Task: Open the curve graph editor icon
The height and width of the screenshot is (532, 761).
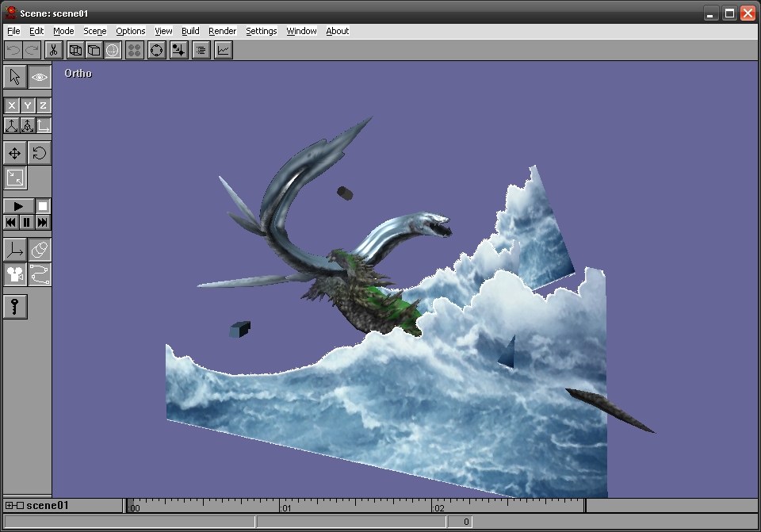Action: coord(223,49)
